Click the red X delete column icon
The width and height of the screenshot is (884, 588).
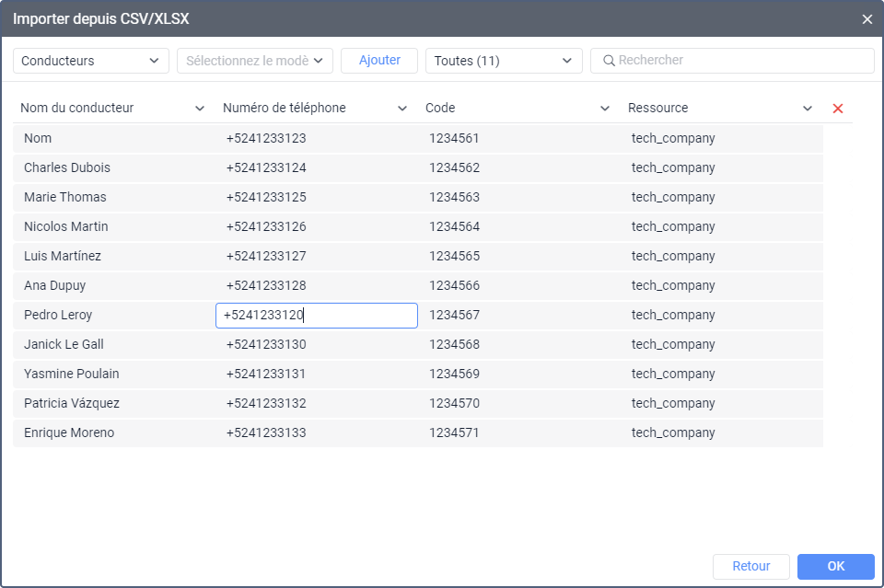(838, 109)
